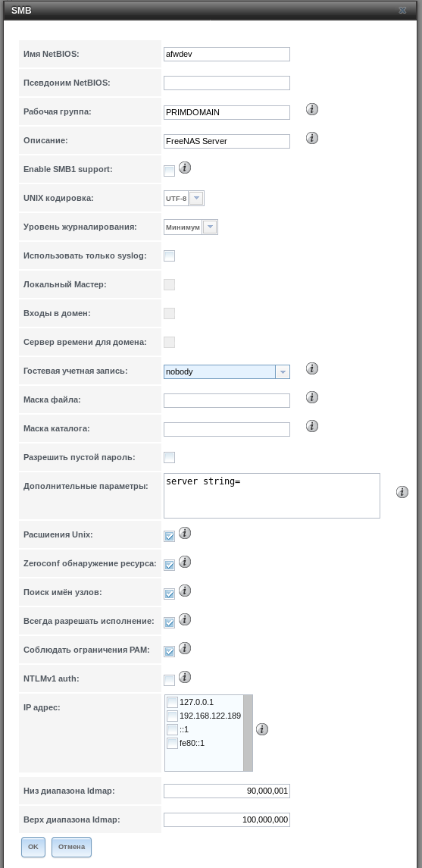Click info icon beside Описание field
Viewport: 422px width, 868px height.
312,138
